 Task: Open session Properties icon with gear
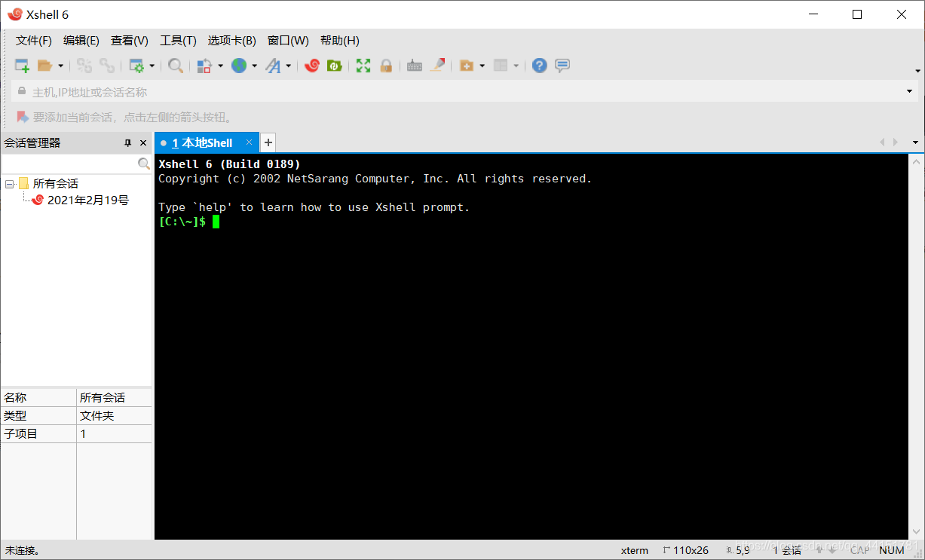[136, 66]
